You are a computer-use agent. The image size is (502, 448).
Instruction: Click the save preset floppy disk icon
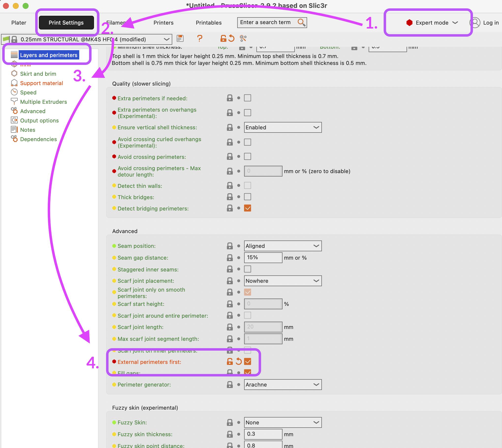point(180,38)
